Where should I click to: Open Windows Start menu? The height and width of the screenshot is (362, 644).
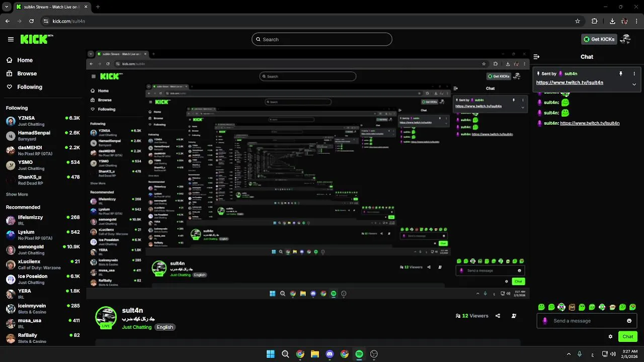[270, 354]
